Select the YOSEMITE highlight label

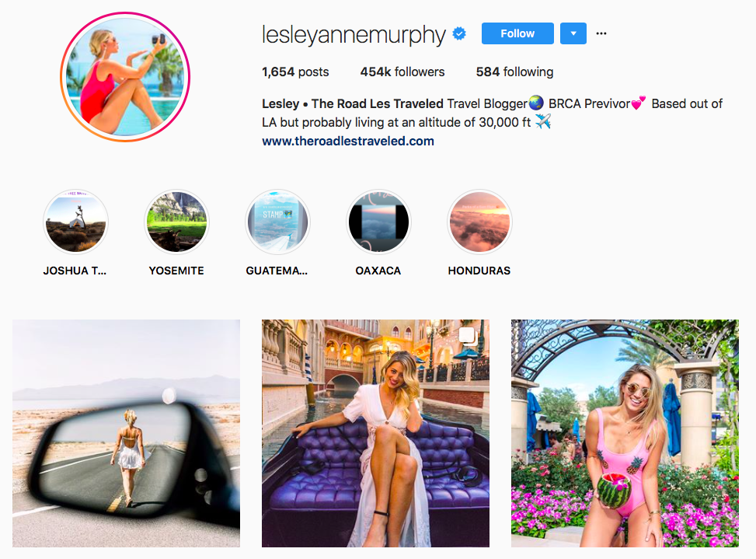176,271
